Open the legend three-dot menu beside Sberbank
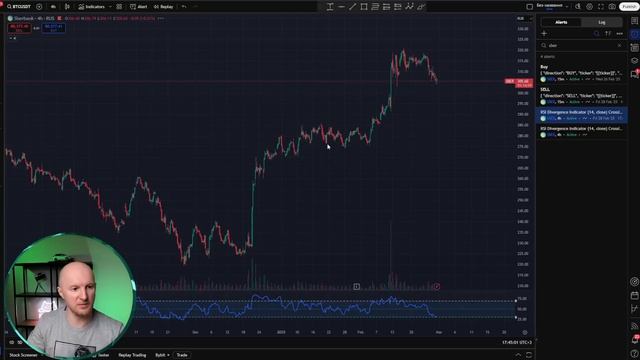The height and width of the screenshot is (360, 640). (161, 18)
